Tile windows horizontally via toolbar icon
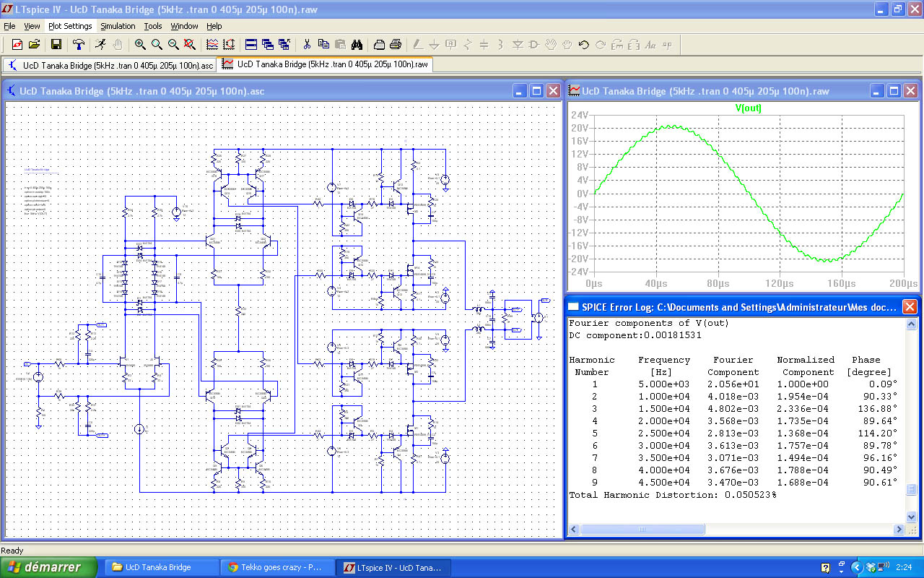Screen dimensions: 924x578 (x=251, y=45)
